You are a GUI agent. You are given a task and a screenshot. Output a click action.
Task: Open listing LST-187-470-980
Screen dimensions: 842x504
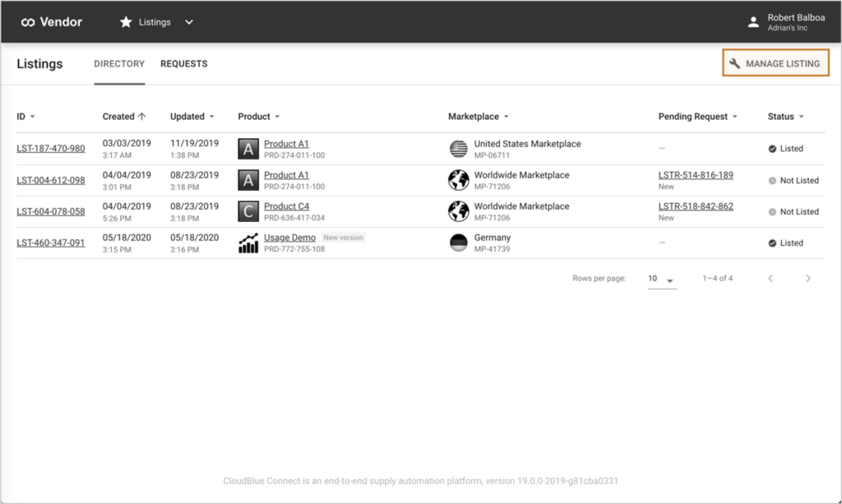(x=50, y=148)
